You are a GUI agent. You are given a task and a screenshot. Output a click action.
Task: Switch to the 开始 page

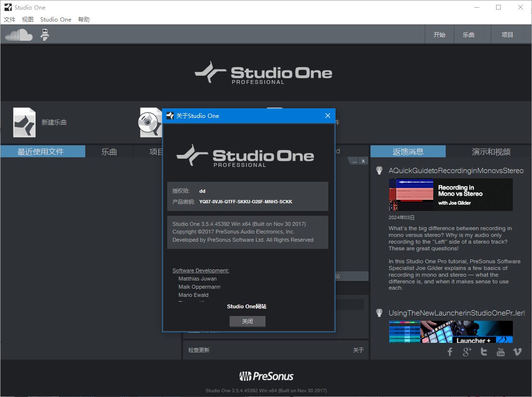point(439,35)
